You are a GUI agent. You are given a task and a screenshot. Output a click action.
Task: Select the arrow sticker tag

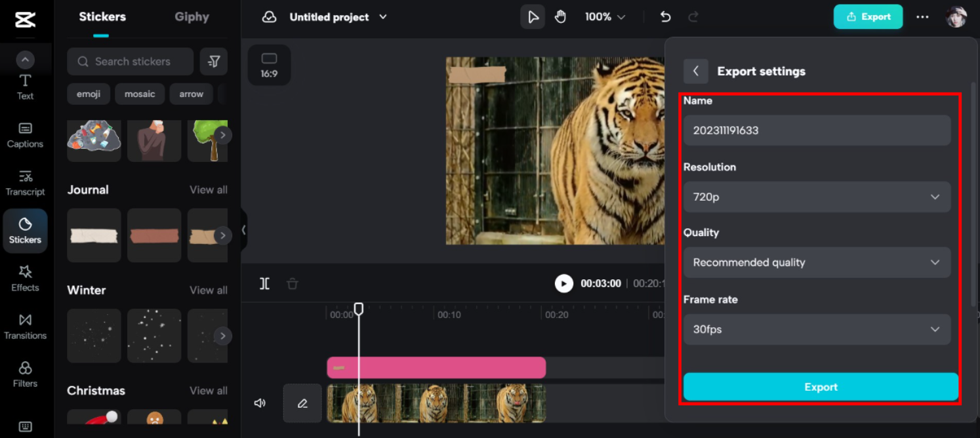point(192,94)
